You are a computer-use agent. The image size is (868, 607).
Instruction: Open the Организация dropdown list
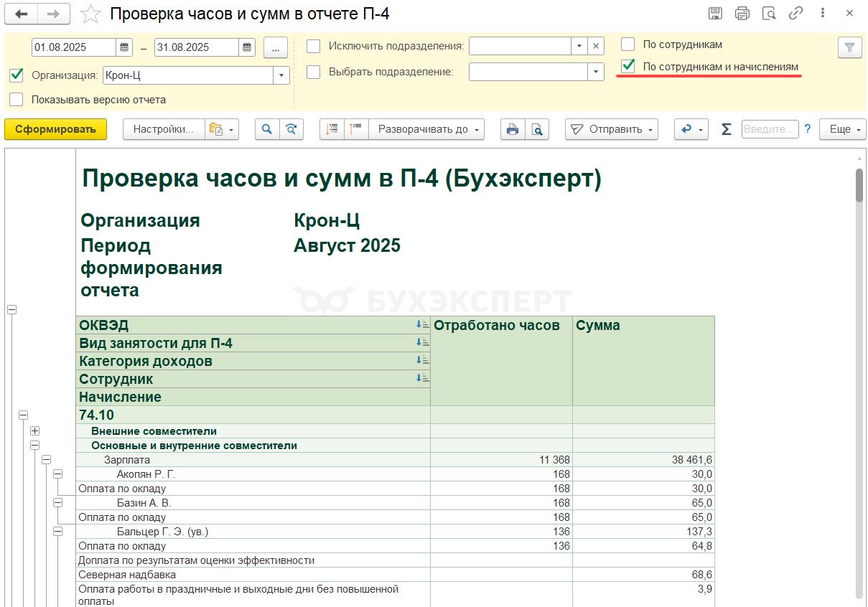(281, 75)
